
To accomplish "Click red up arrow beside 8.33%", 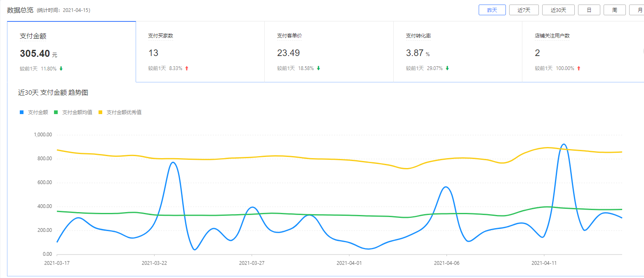I will click(186, 68).
